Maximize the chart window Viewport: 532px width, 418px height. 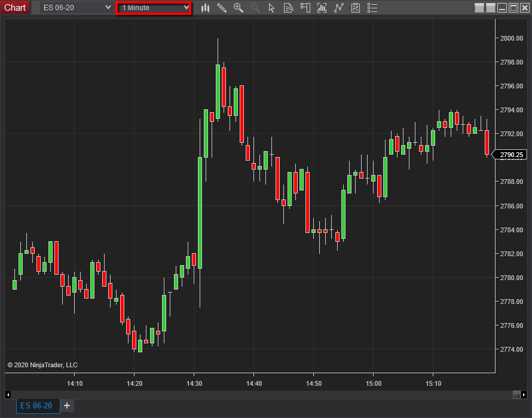pos(513,7)
